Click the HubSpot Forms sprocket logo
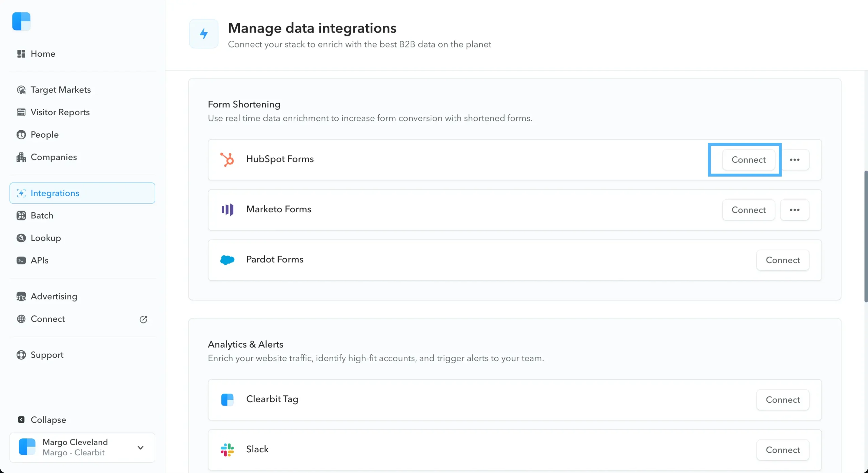868x473 pixels. click(226, 159)
